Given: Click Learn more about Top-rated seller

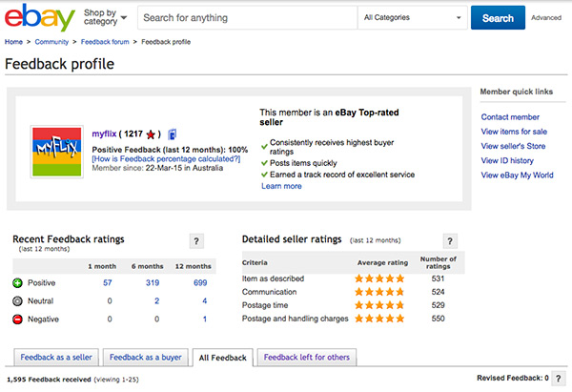Looking at the screenshot, I should [x=281, y=186].
